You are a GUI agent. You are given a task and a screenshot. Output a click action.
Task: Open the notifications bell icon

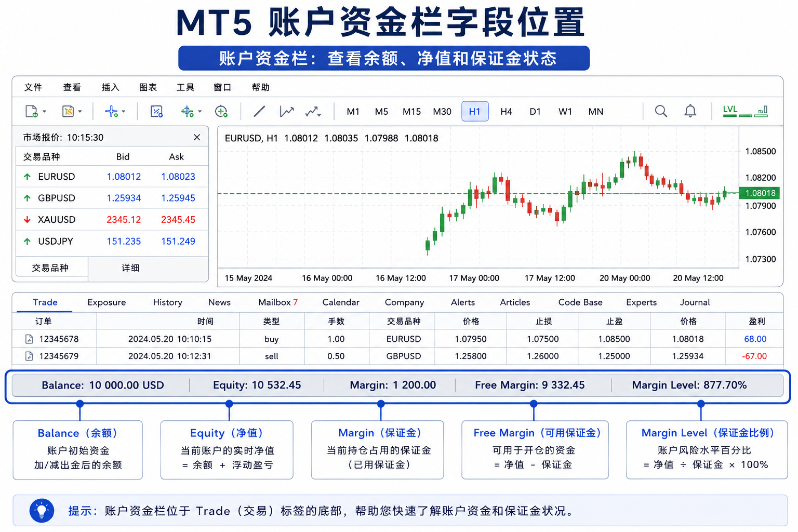tap(690, 111)
